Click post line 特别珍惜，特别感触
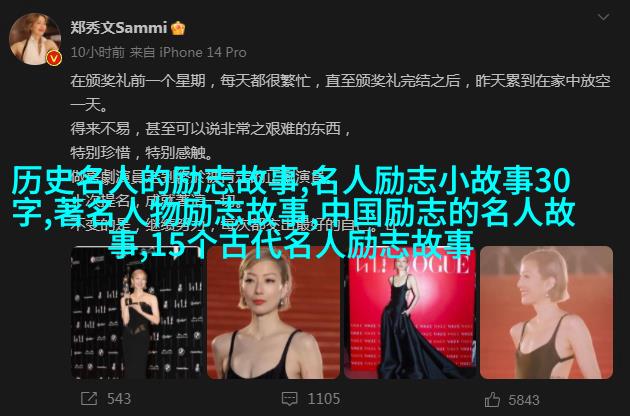 tap(141, 153)
